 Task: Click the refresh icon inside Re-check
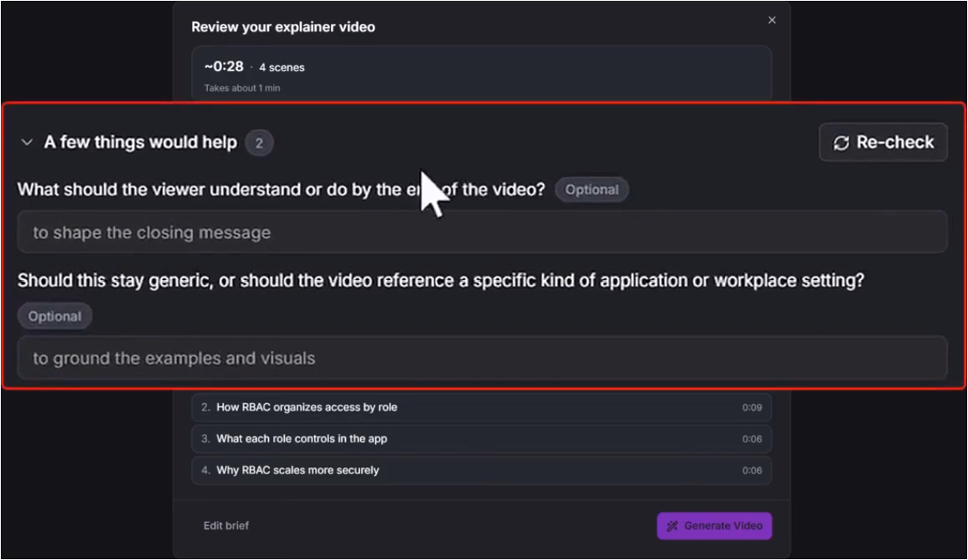click(x=841, y=144)
